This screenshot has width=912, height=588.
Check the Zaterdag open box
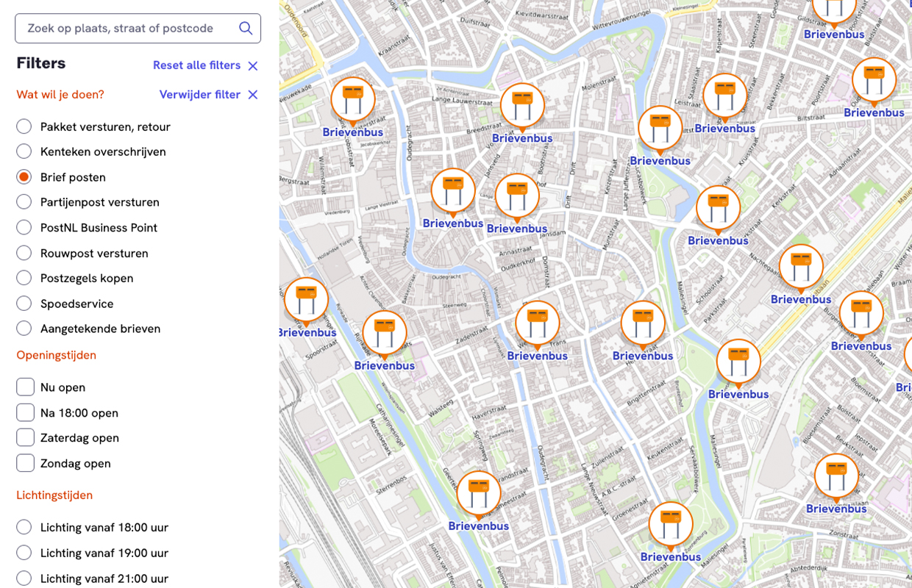[25, 437]
